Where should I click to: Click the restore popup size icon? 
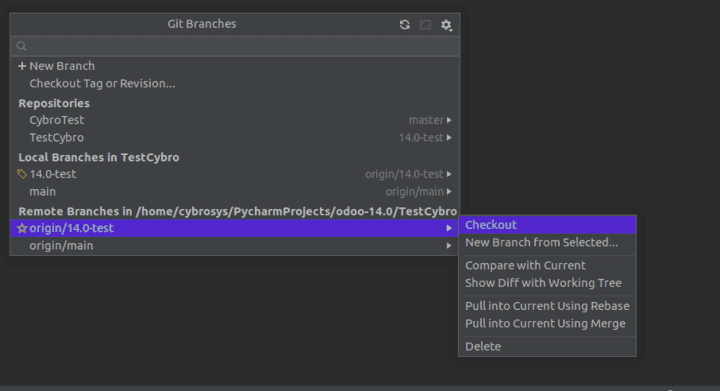[x=426, y=25]
